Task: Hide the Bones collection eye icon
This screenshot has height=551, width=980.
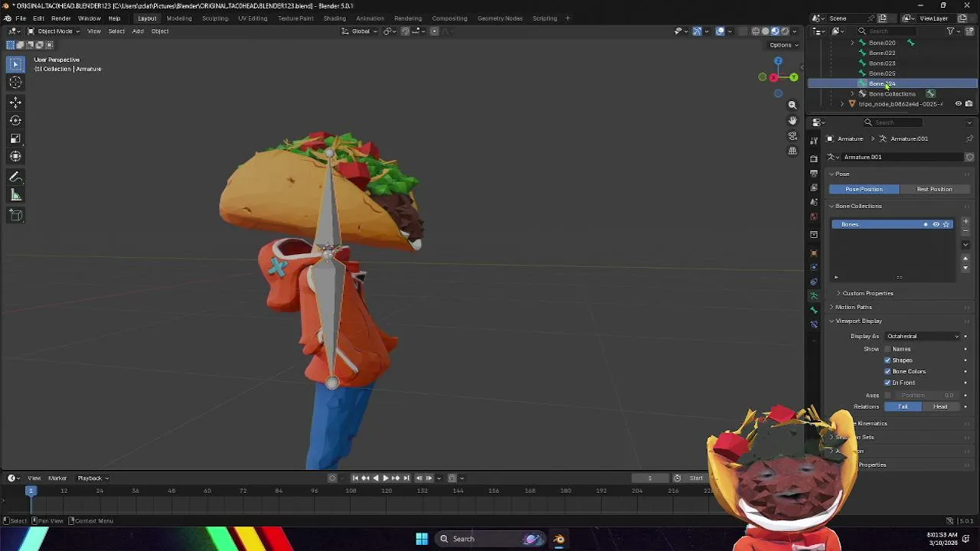Action: 936,224
